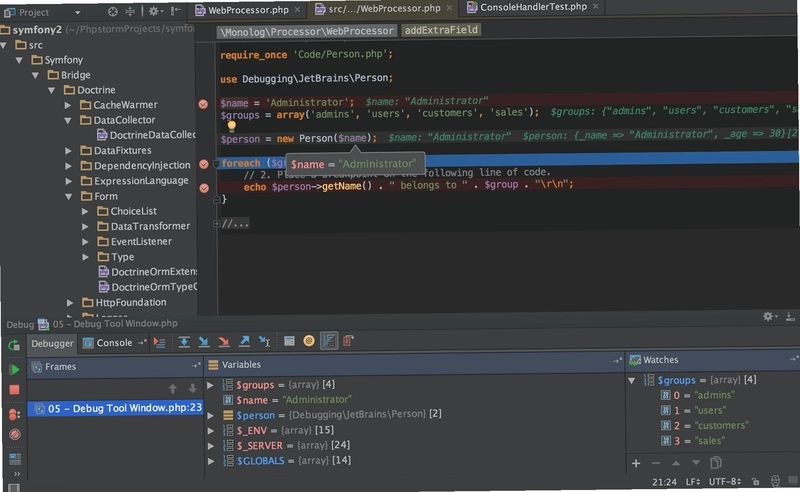
Task: Click the lightbulb intention icon
Action: pos(232,125)
